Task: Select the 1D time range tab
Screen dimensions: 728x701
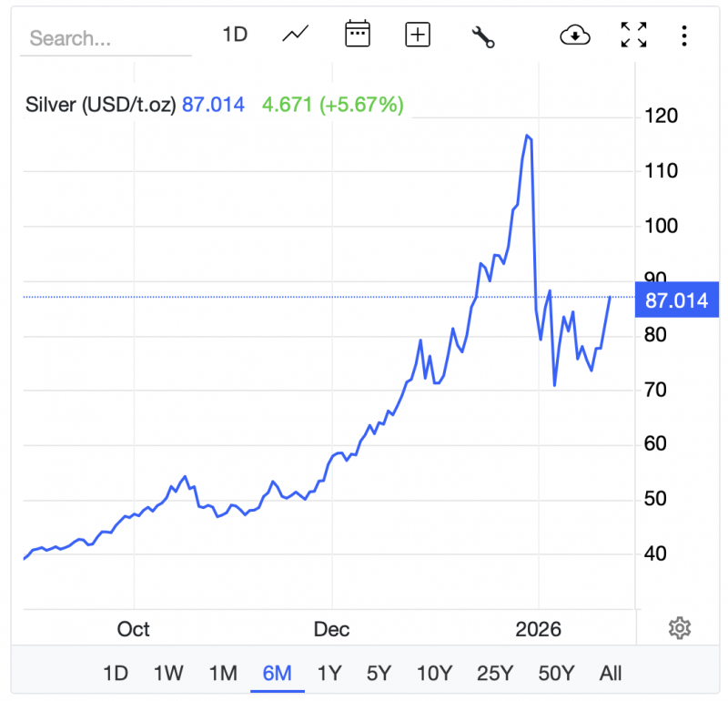Action: (116, 674)
